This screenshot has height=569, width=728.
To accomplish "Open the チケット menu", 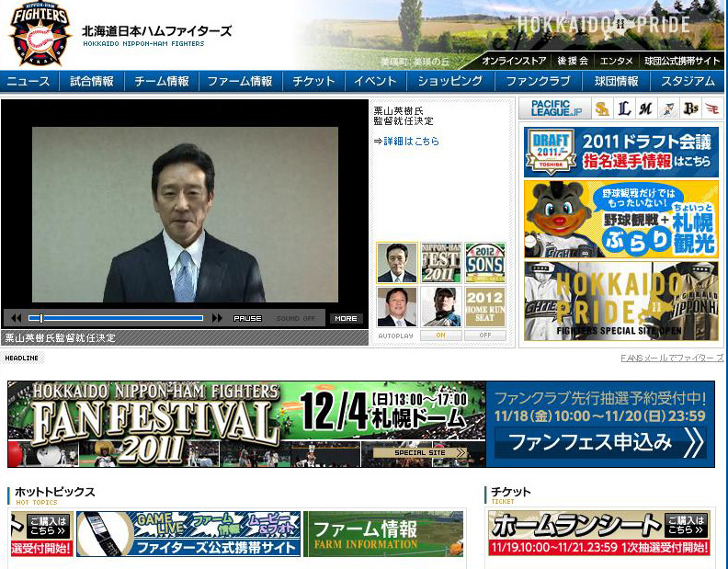I will (x=313, y=81).
